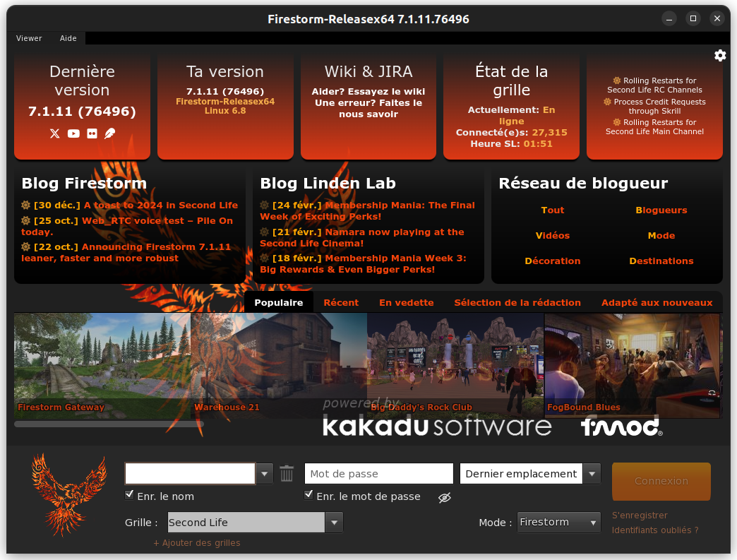Focus the 'Mot de passe' password field
The height and width of the screenshot is (560, 737).
pyautogui.click(x=379, y=473)
